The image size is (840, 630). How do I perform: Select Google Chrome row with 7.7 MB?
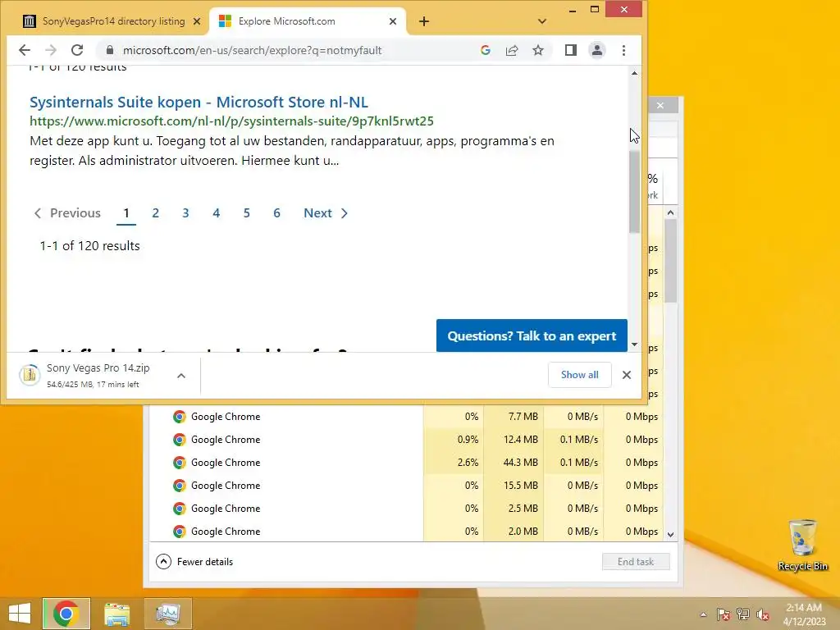pos(406,416)
